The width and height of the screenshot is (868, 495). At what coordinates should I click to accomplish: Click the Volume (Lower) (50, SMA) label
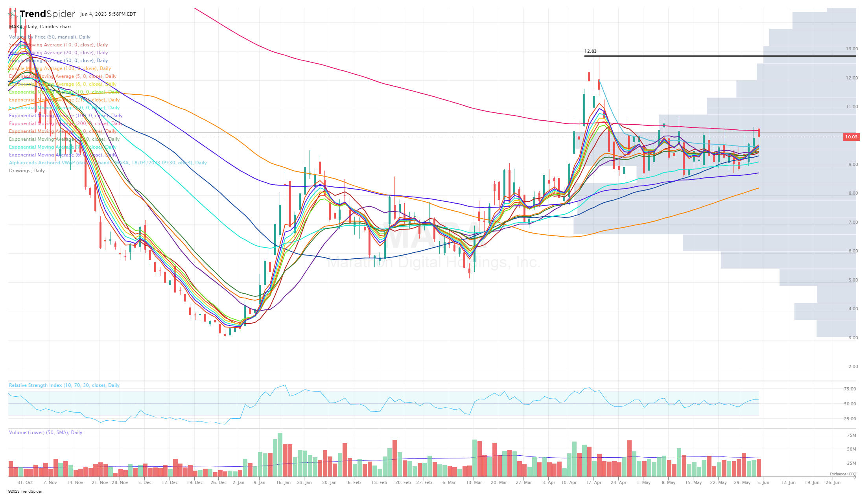46,432
